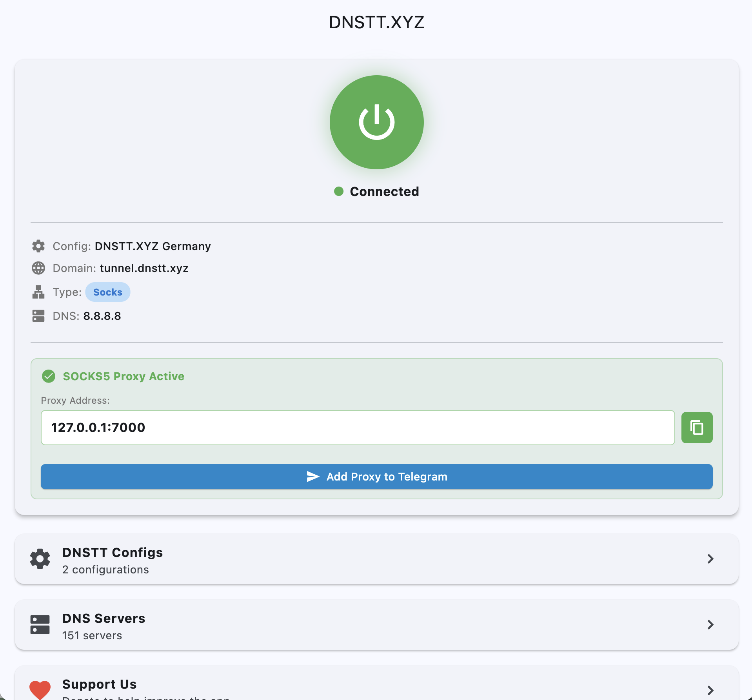
Task: Click the paper plane icon on Telegram button
Action: [313, 477]
